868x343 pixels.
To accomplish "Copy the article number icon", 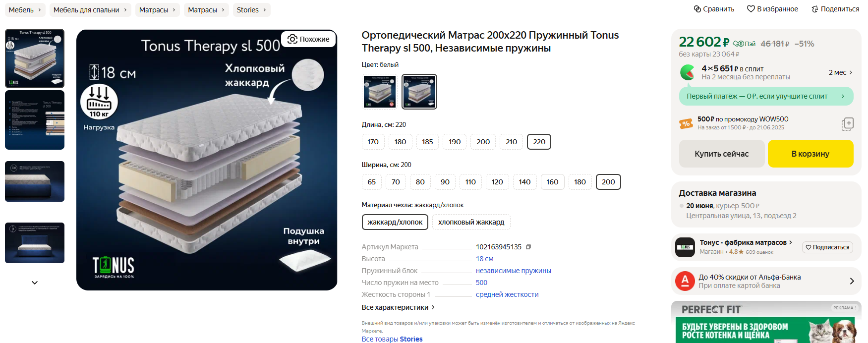I will pos(528,247).
